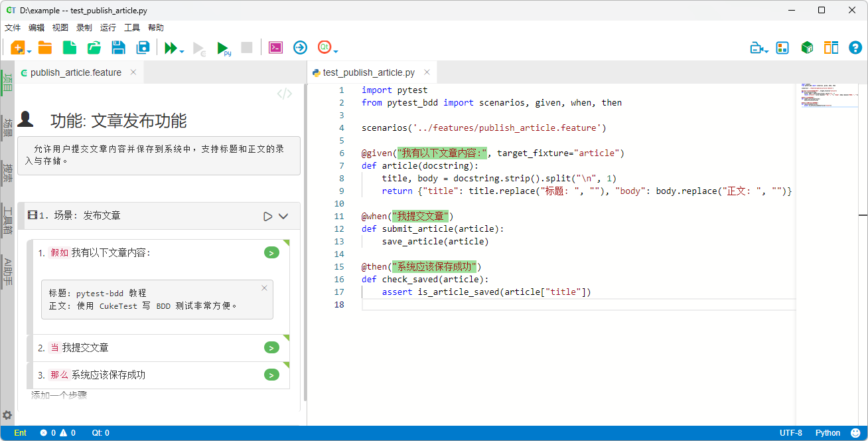Image resolution: width=868 pixels, height=441 pixels.
Task: Save all open files
Action: coord(142,47)
